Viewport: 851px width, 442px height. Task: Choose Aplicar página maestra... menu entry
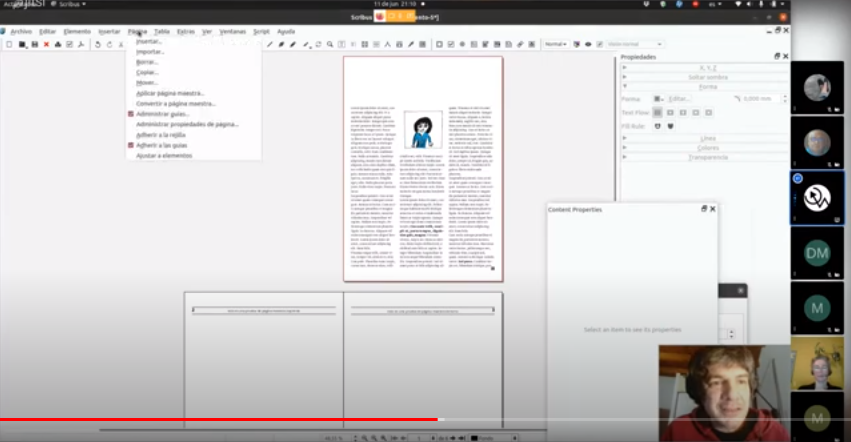170,93
